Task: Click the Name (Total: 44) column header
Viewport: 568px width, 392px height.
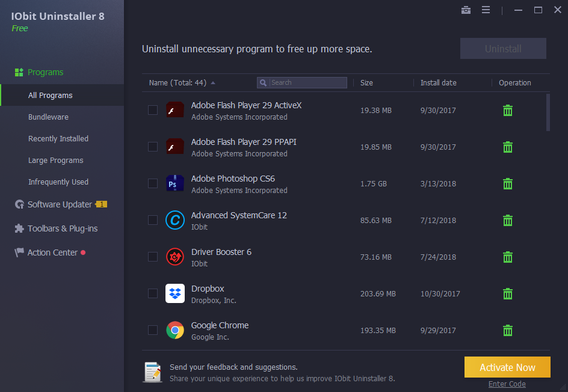Action: [x=177, y=83]
